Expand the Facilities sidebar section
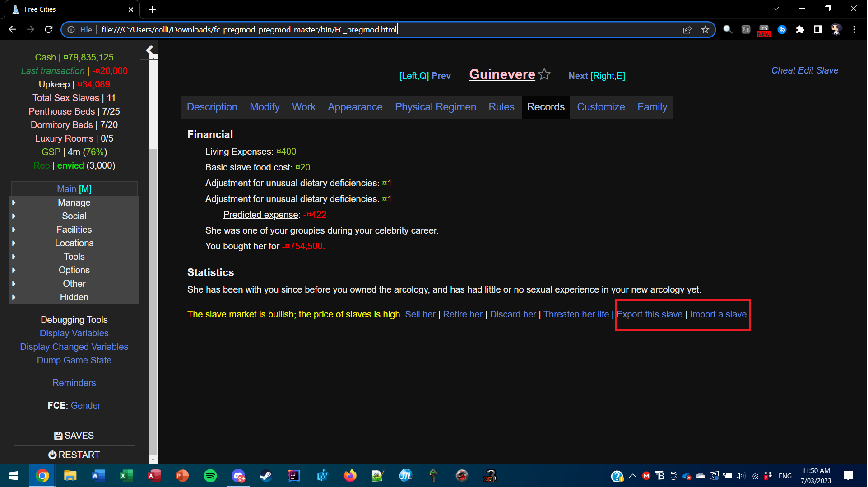This screenshot has height=487, width=868. [74, 230]
